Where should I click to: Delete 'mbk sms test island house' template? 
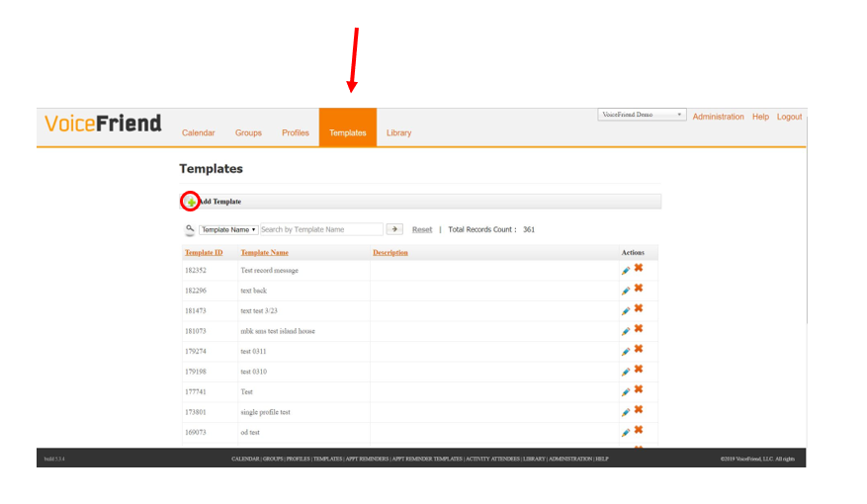(x=638, y=329)
